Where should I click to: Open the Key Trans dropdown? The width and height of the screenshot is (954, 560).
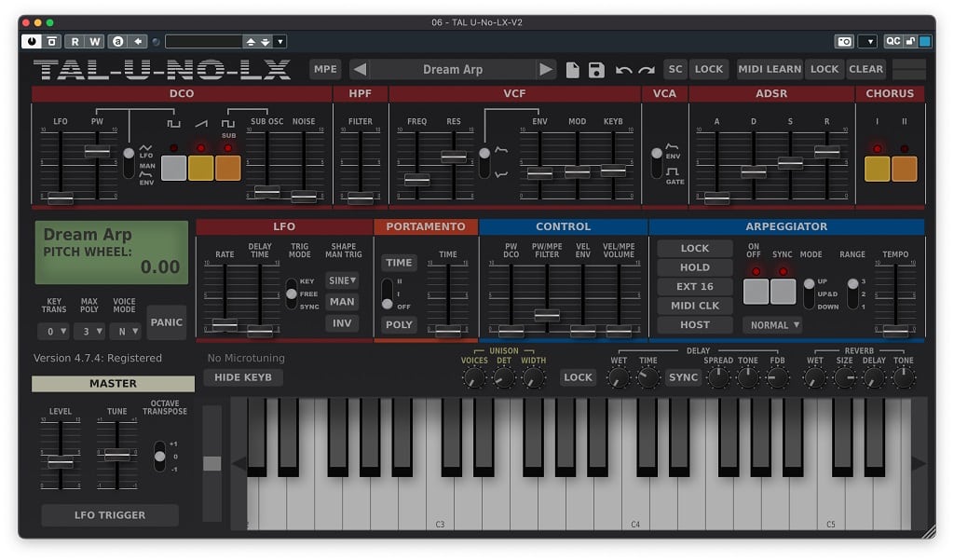click(53, 331)
